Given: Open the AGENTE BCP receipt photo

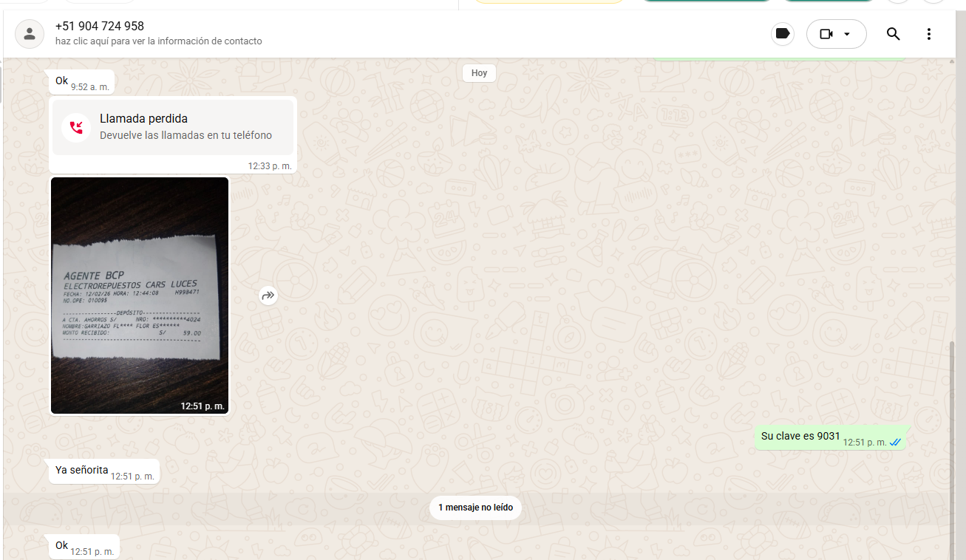Looking at the screenshot, I should pos(140,296).
